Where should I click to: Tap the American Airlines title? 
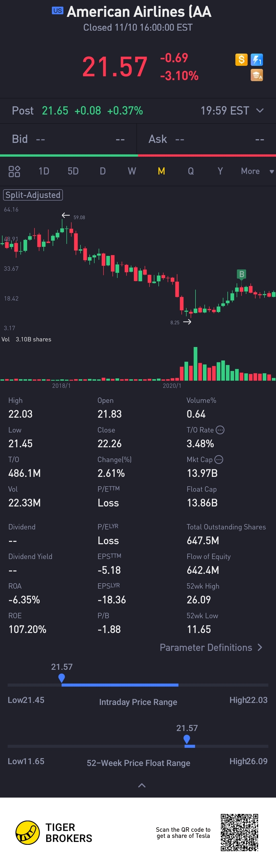139,12
